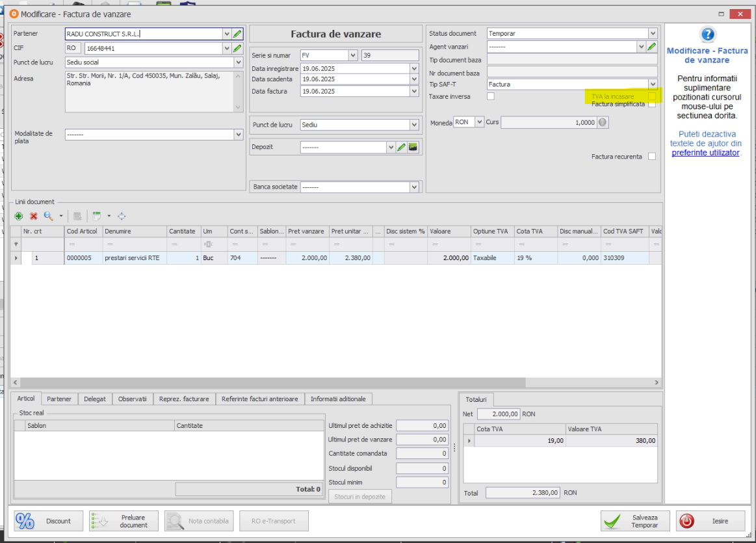This screenshot has width=756, height=543.
Task: Check the Factura recurenta option
Action: pos(652,157)
